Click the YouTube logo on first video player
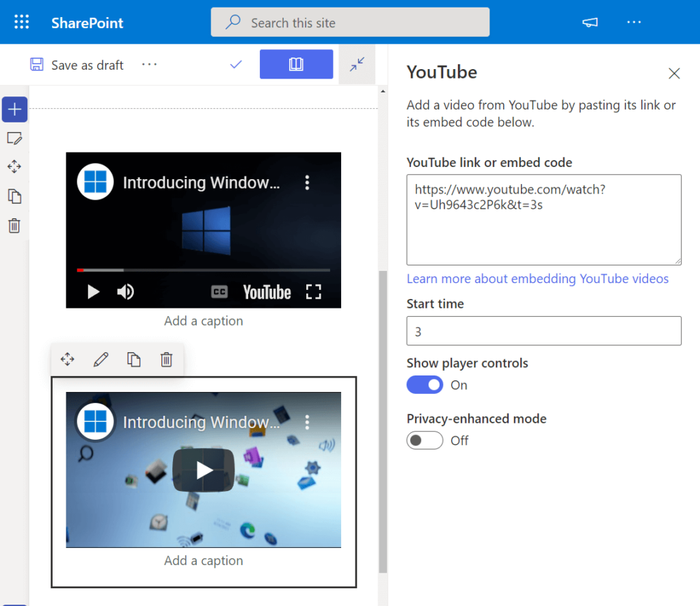The width and height of the screenshot is (700, 606). point(267,292)
